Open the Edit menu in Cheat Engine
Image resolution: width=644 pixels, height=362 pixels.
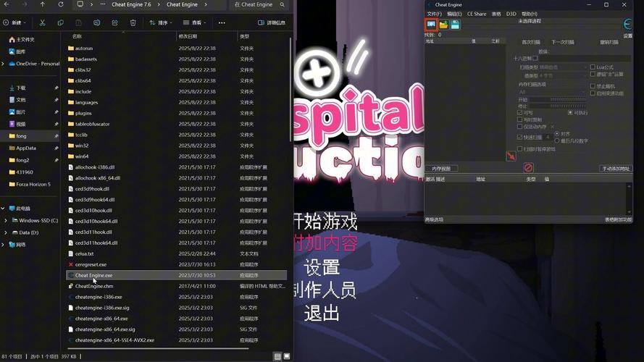click(x=454, y=14)
